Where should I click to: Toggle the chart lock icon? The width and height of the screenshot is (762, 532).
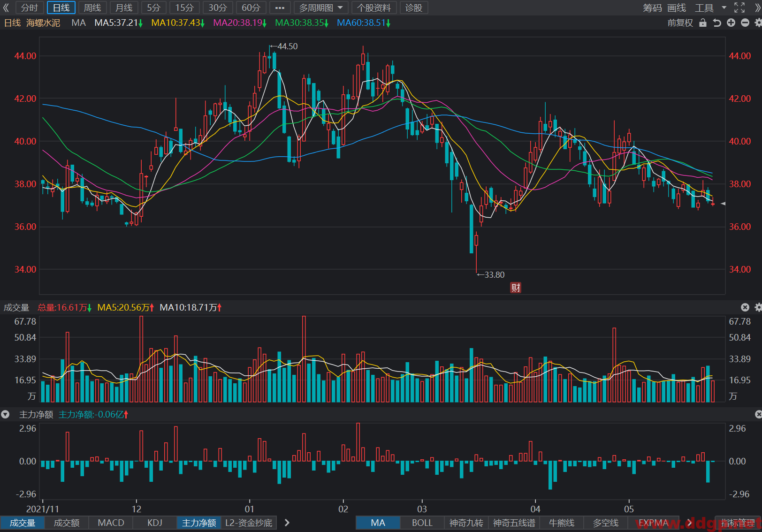click(702, 23)
